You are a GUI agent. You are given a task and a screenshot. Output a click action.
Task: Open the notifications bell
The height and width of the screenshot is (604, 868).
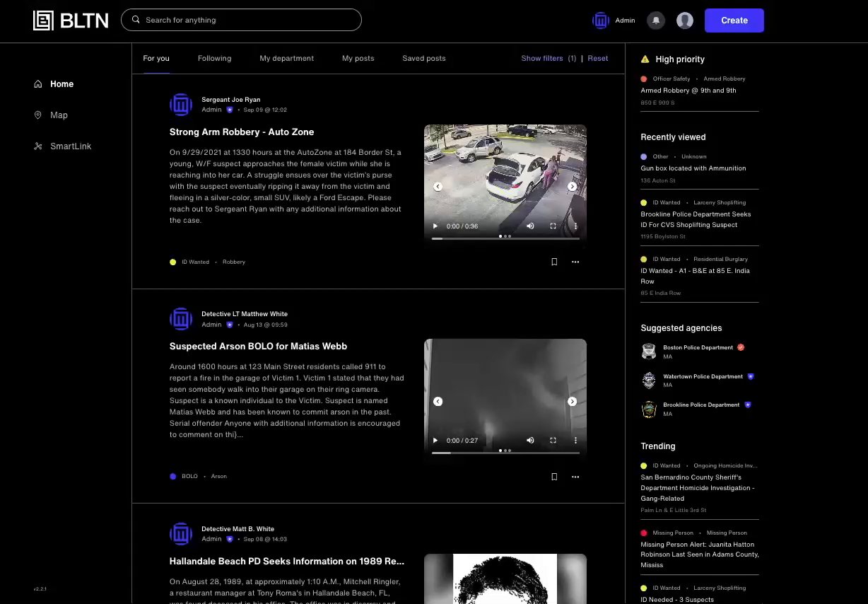pos(656,21)
